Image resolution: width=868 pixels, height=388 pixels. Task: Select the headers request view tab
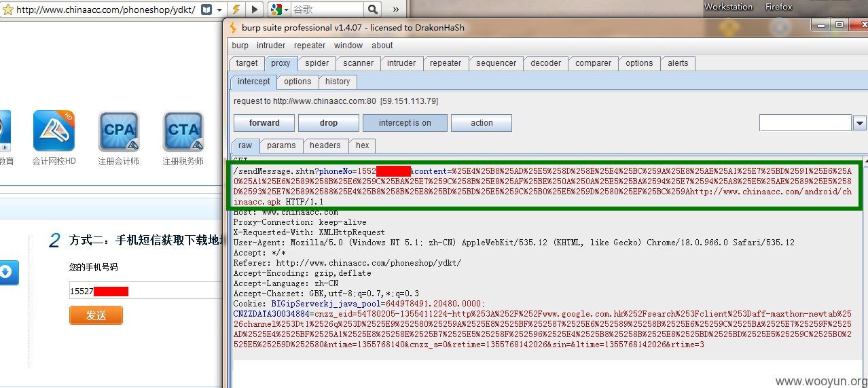pyautogui.click(x=325, y=145)
